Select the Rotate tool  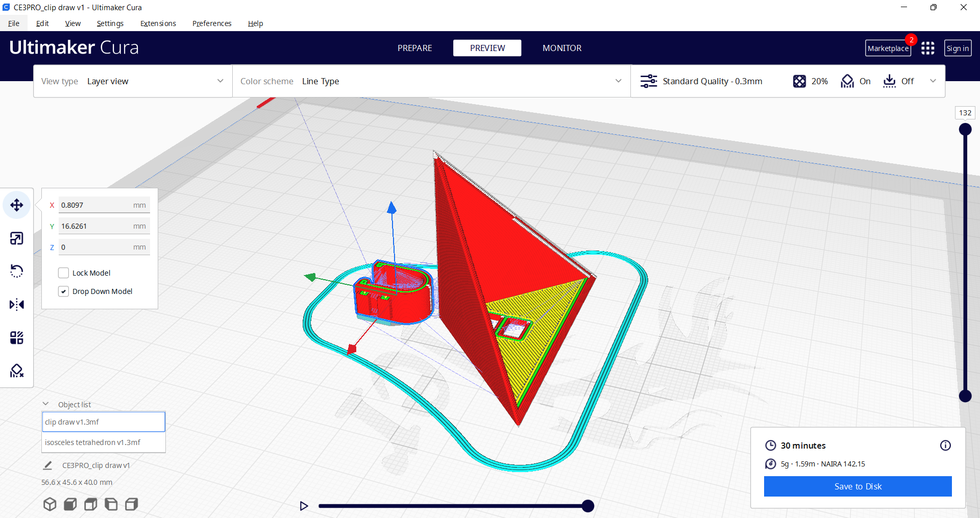tap(16, 270)
